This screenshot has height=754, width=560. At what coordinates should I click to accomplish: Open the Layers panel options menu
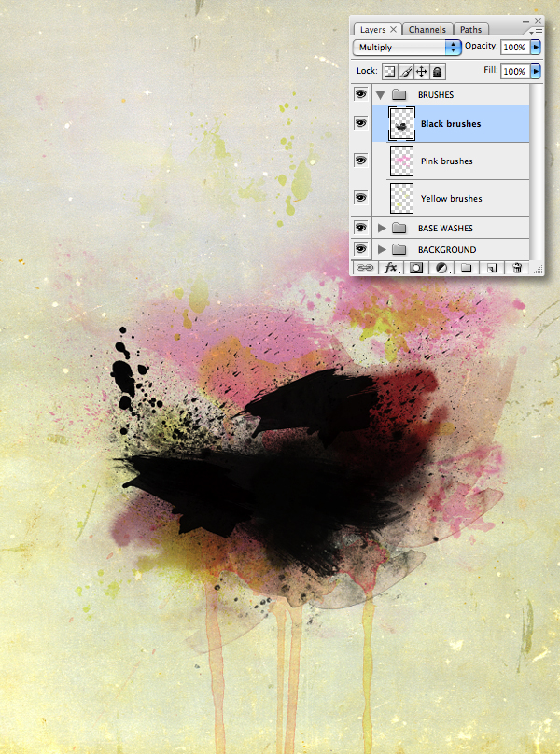click(x=536, y=32)
